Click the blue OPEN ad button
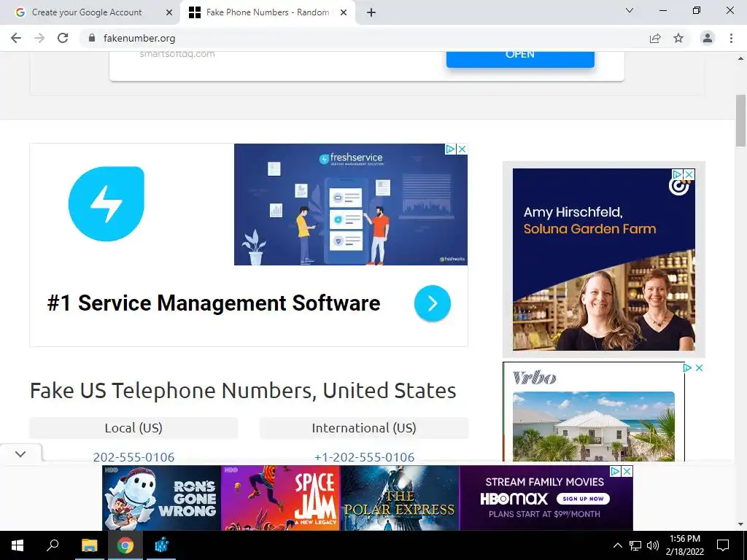 tap(520, 58)
